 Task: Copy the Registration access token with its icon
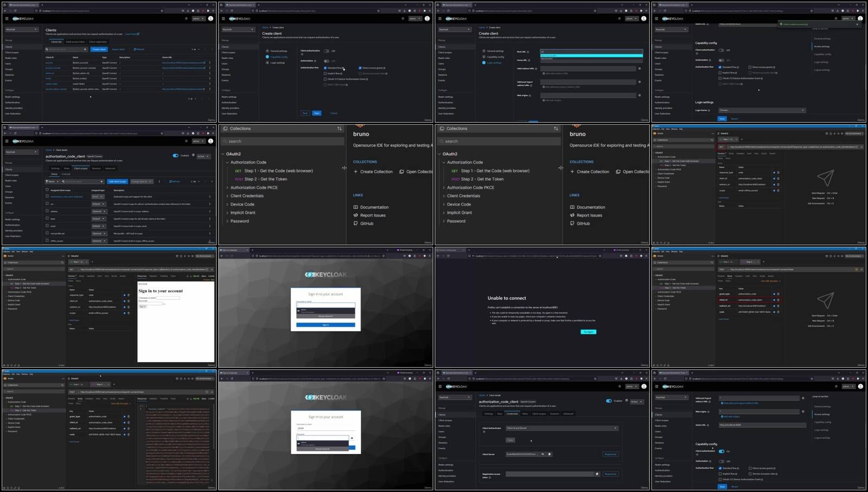(x=597, y=474)
